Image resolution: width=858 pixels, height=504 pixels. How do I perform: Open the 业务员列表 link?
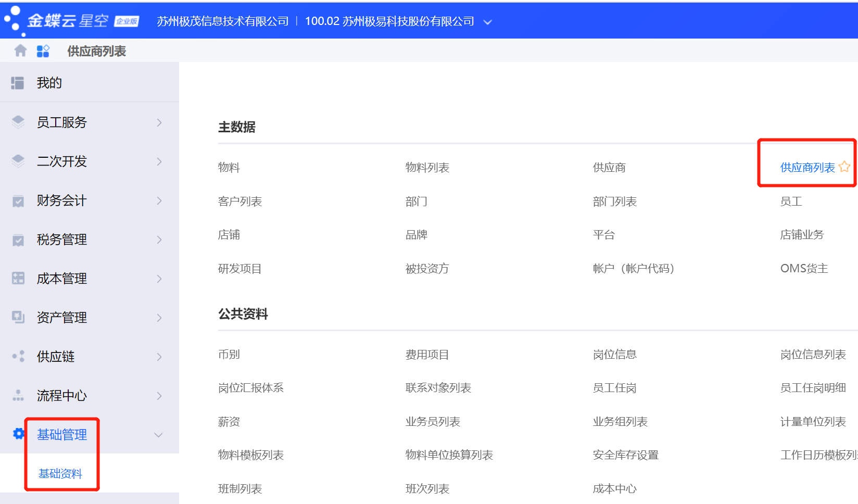433,422
